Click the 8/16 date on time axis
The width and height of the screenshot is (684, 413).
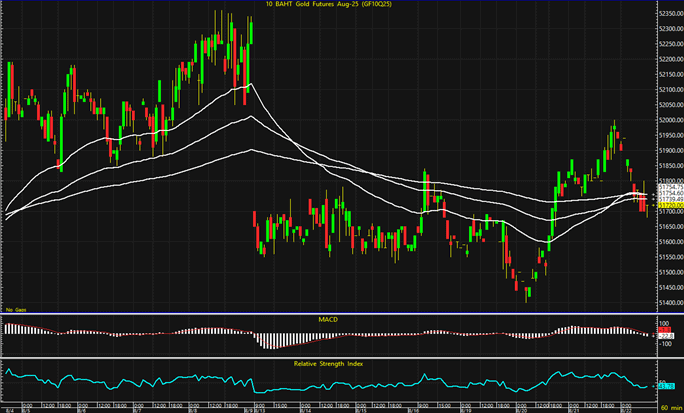tap(412, 409)
